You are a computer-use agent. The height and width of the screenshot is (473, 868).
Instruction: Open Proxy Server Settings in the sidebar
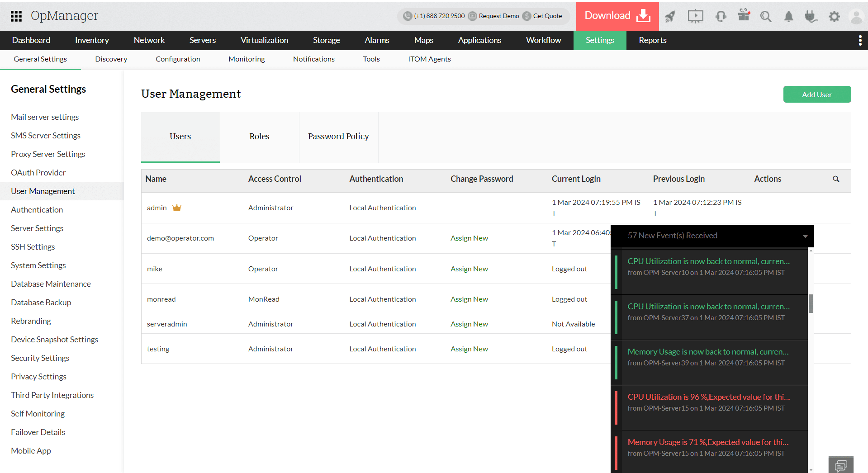(x=48, y=154)
